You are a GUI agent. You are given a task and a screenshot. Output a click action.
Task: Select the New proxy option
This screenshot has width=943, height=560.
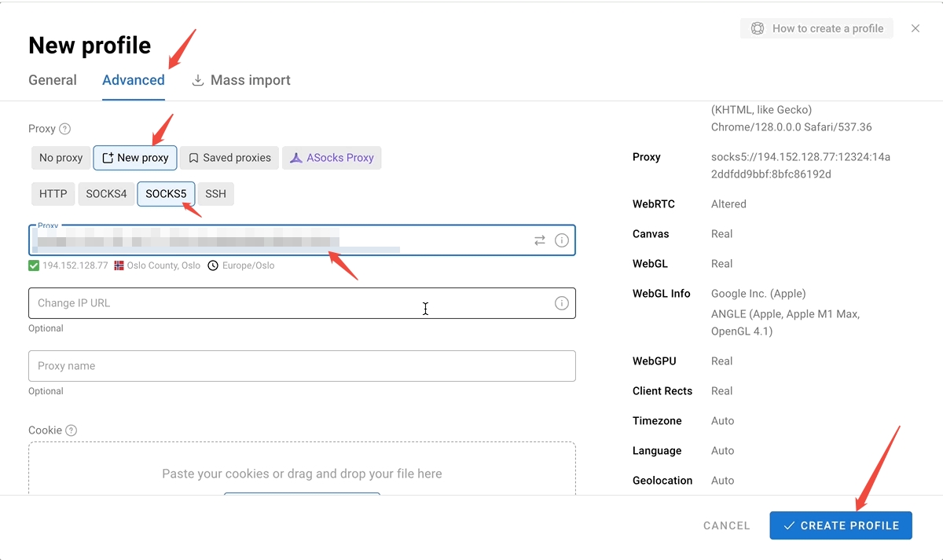point(135,158)
